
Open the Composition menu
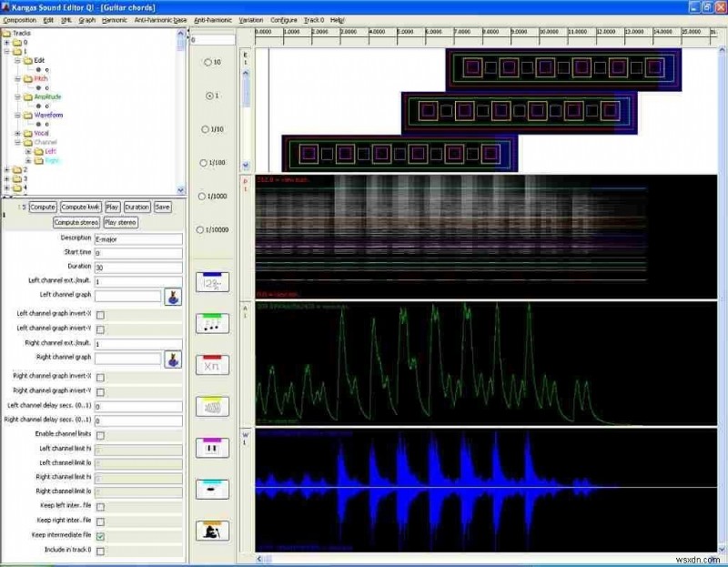[19, 19]
